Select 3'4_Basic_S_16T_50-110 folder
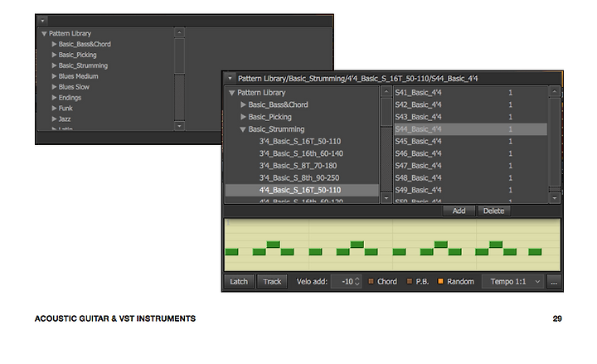The image size is (597, 364). pos(302,141)
